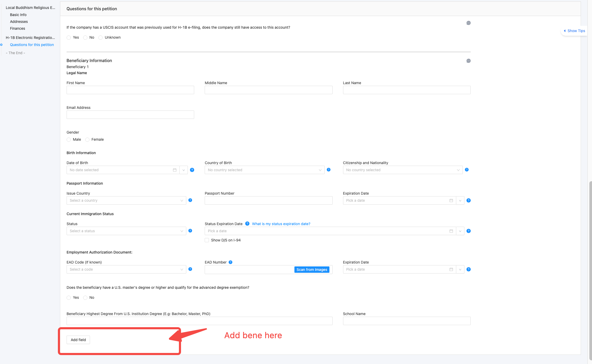Click the Passport Number input field

268,200
